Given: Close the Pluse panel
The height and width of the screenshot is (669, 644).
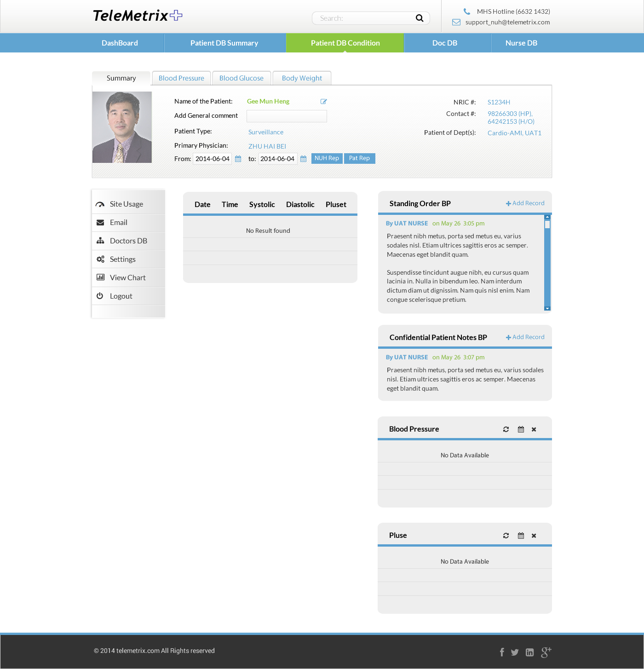Looking at the screenshot, I should [534, 536].
